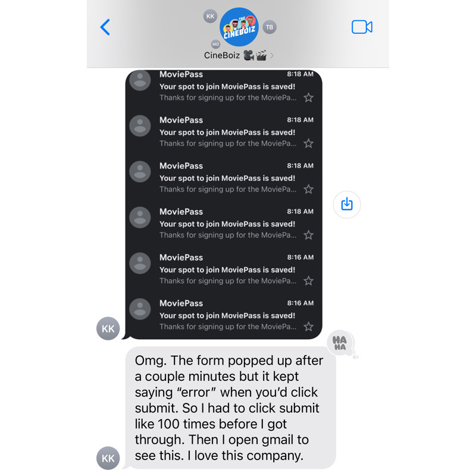Star the first 8:16 AM MoviePass email
The image size is (476, 476).
[x=308, y=281]
